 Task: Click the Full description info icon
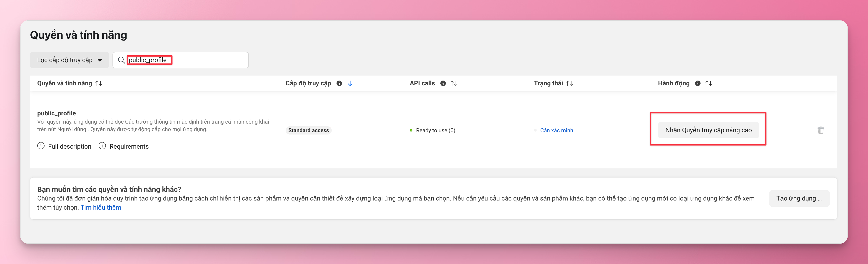click(x=41, y=146)
